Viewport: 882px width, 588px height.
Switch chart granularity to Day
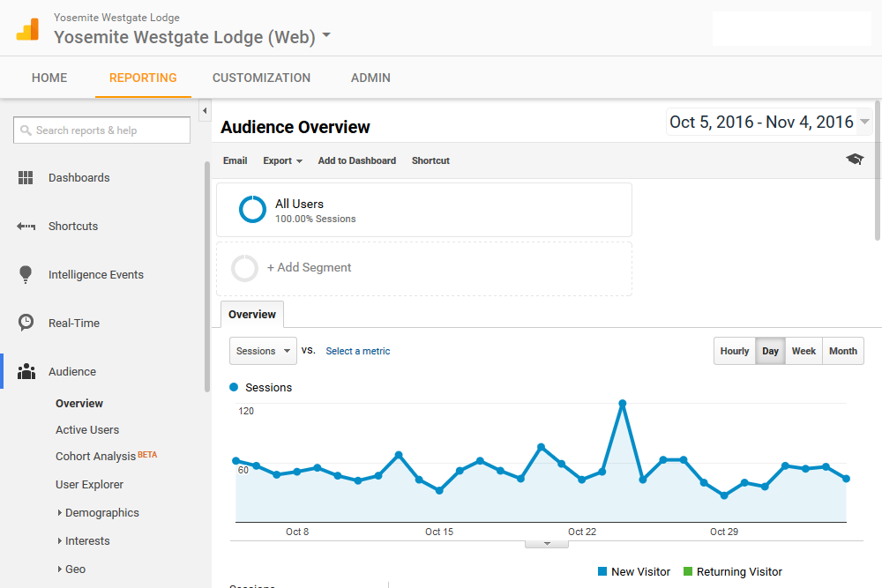[x=770, y=351]
